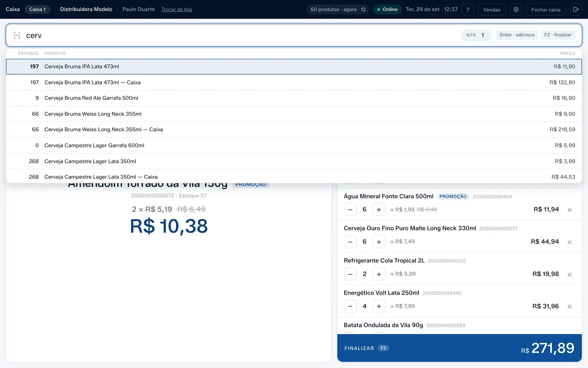This screenshot has height=368, width=588.
Task: Decrease quantity of Cerveja Ouro Fino
Action: pos(350,242)
